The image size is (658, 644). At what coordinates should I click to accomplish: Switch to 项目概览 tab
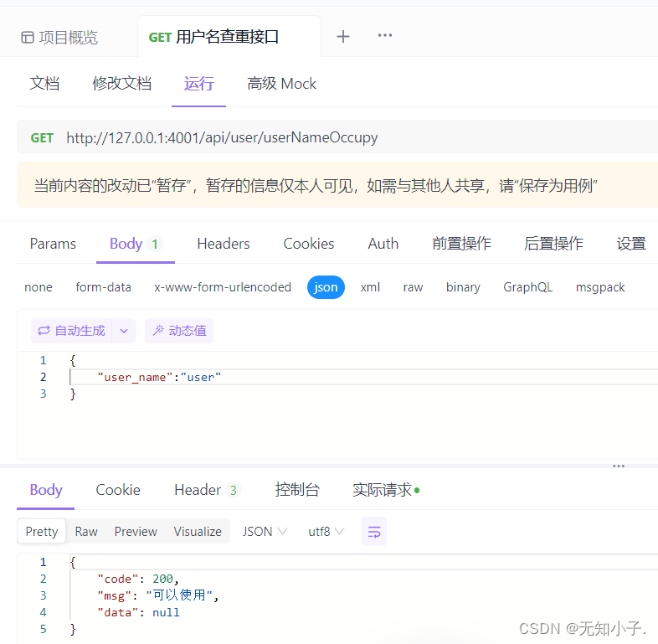click(x=59, y=38)
